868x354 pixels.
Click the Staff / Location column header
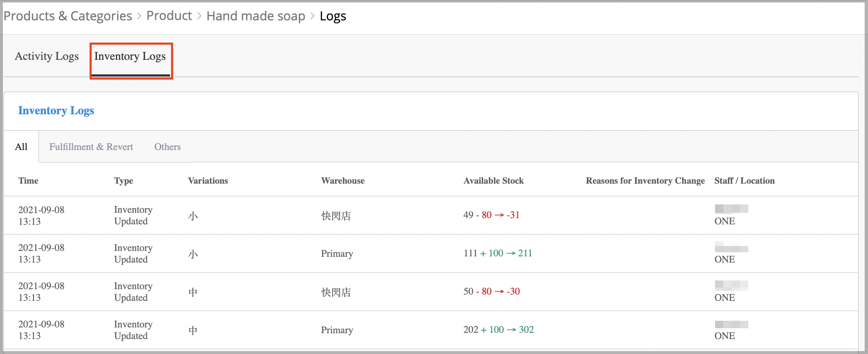tap(744, 181)
